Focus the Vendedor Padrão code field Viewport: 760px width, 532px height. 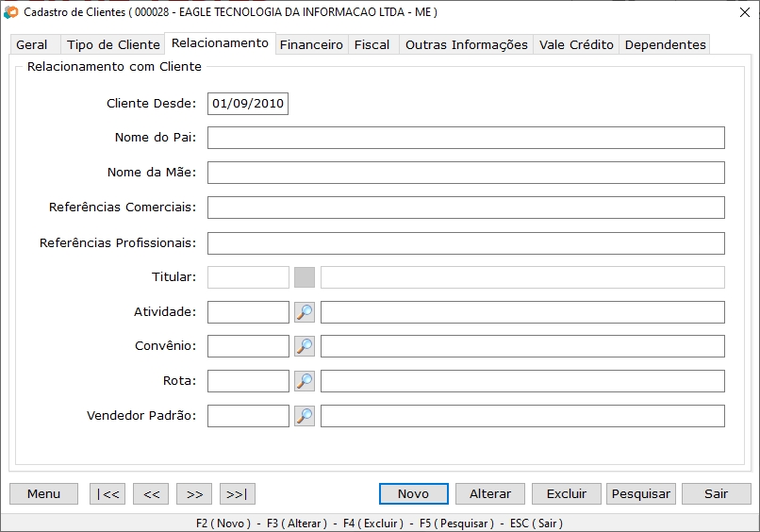coord(248,416)
